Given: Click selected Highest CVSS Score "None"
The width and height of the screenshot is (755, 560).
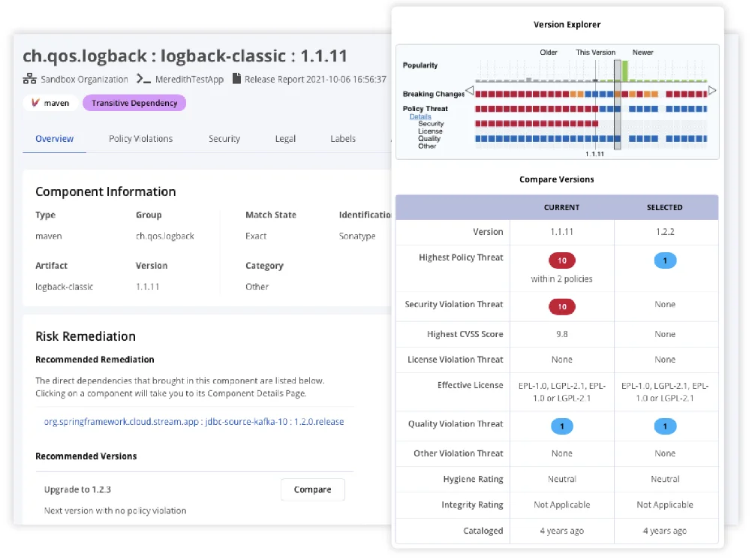Looking at the screenshot, I should [665, 334].
